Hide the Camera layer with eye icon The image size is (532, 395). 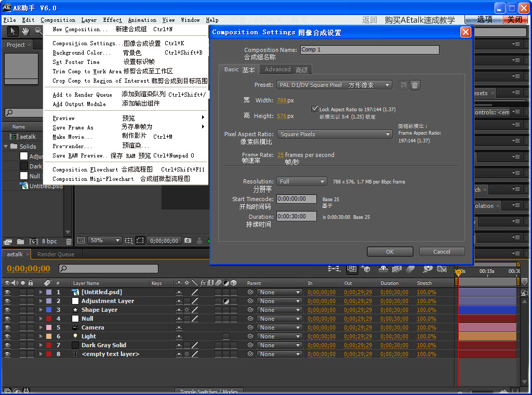click(7, 327)
